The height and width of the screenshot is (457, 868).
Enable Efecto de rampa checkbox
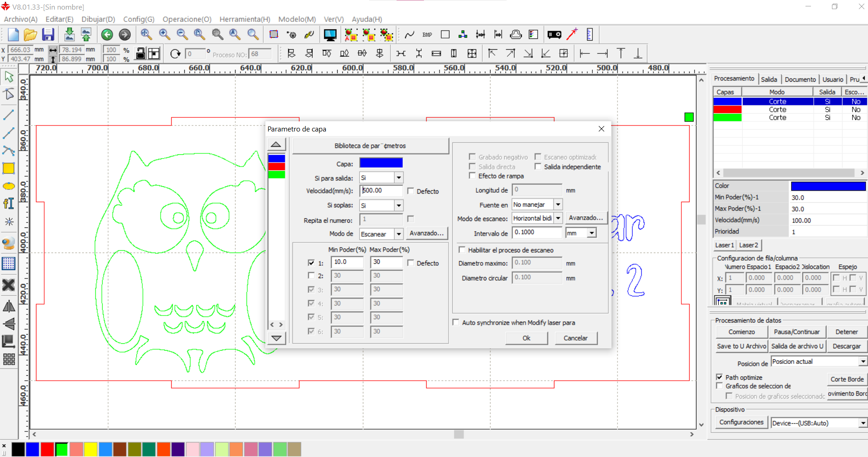[x=472, y=176]
